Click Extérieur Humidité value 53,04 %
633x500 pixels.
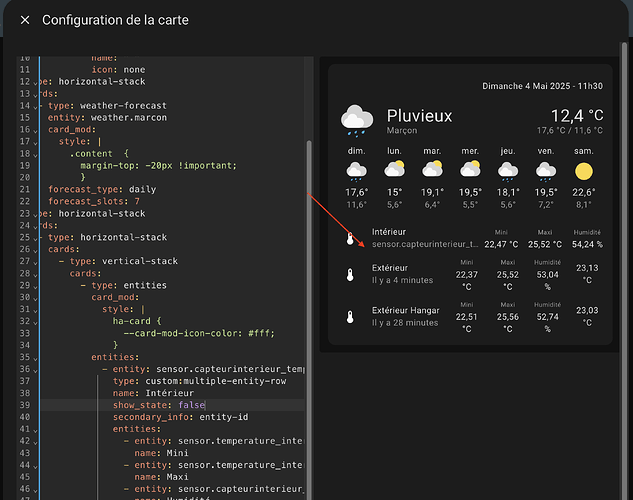[x=547, y=280]
